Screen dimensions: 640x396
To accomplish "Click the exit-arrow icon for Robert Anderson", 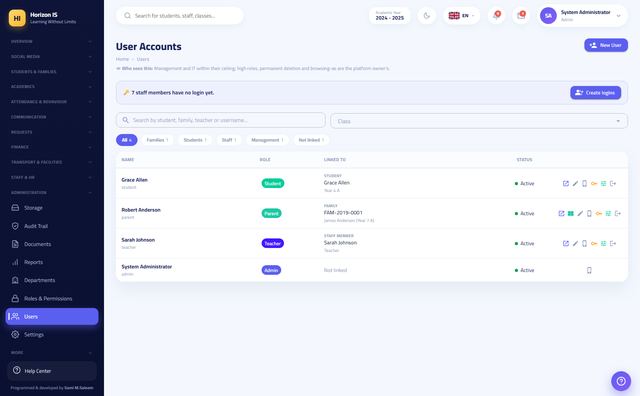I will click(x=618, y=214).
